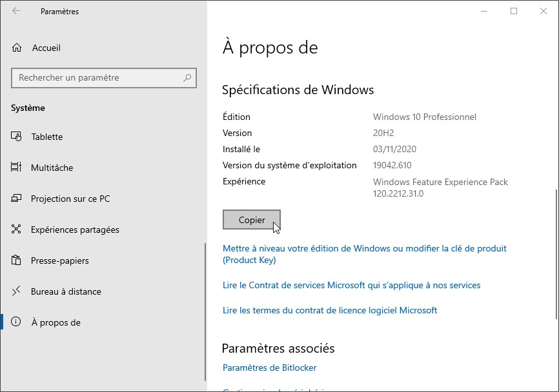Read the Microsoft software license terms link
Screen dimensions: 559x392
coord(330,310)
